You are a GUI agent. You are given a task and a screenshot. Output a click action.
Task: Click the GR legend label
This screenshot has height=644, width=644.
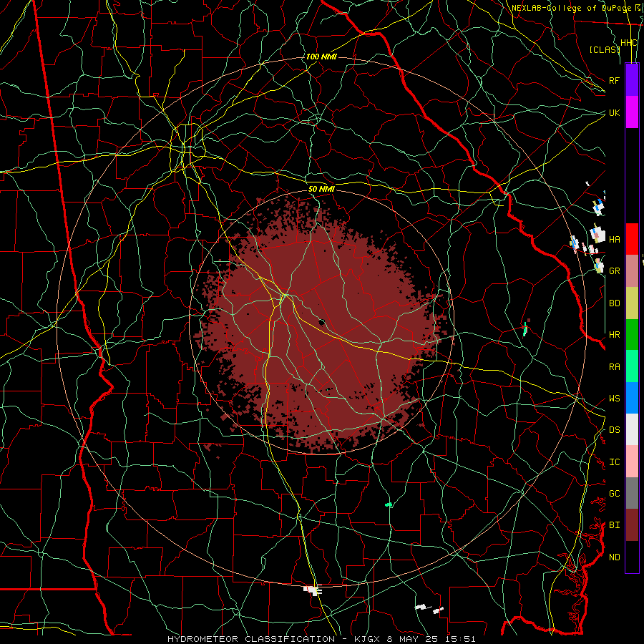(x=614, y=271)
